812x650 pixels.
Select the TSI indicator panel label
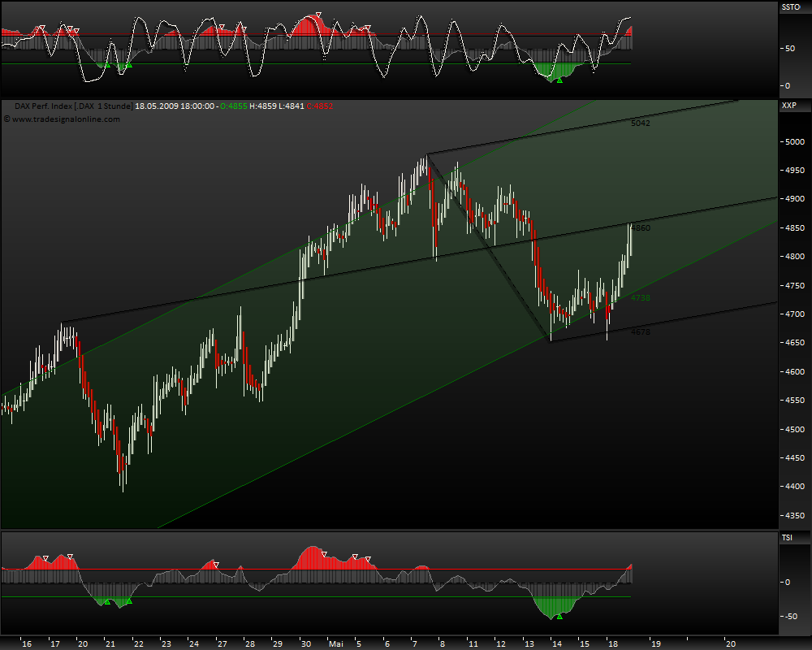[786, 537]
